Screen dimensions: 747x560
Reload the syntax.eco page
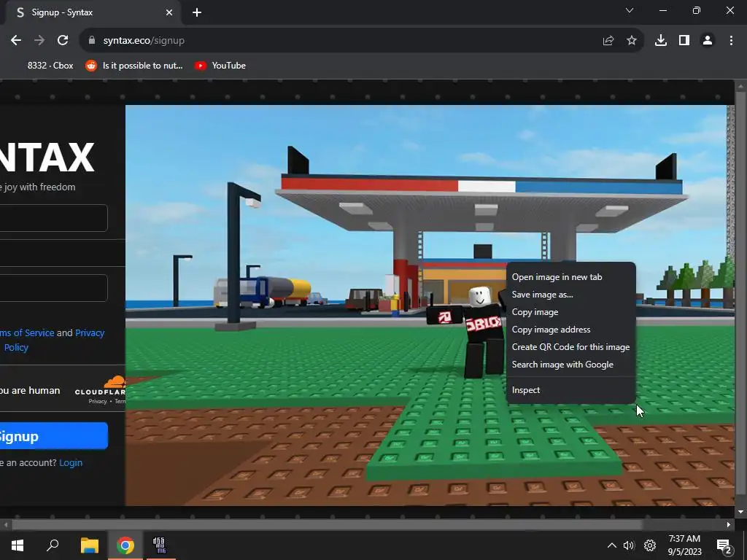[63, 41]
